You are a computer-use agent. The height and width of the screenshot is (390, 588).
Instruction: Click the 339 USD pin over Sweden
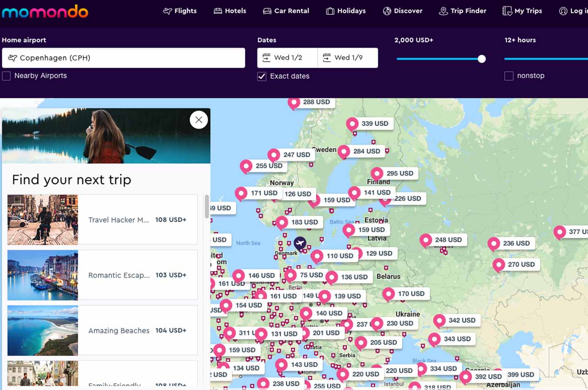pyautogui.click(x=369, y=123)
